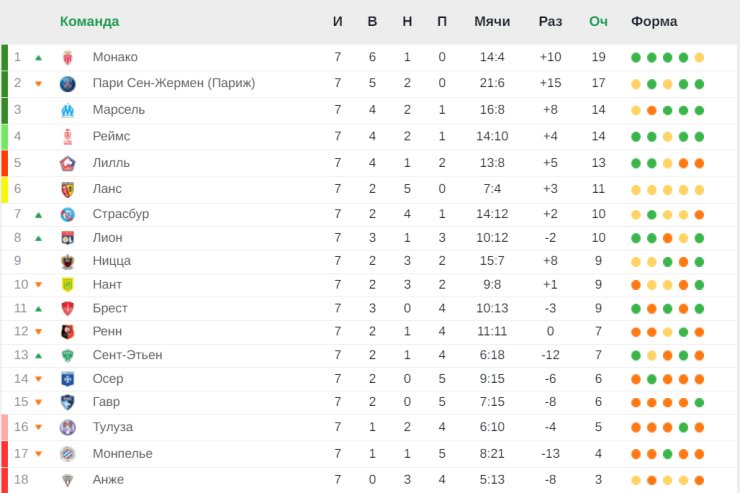Open the Paris Saint-Germain club logo
The image size is (740, 493).
(67, 84)
